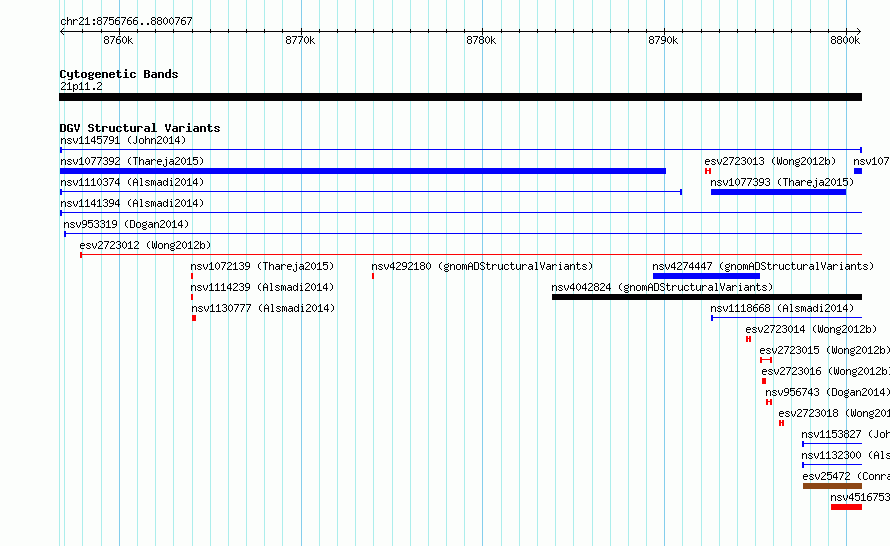Open nsv1077393 (Thareja2015) label
Image resolution: width=890 pixels, height=546 pixels.
pyautogui.click(x=782, y=182)
